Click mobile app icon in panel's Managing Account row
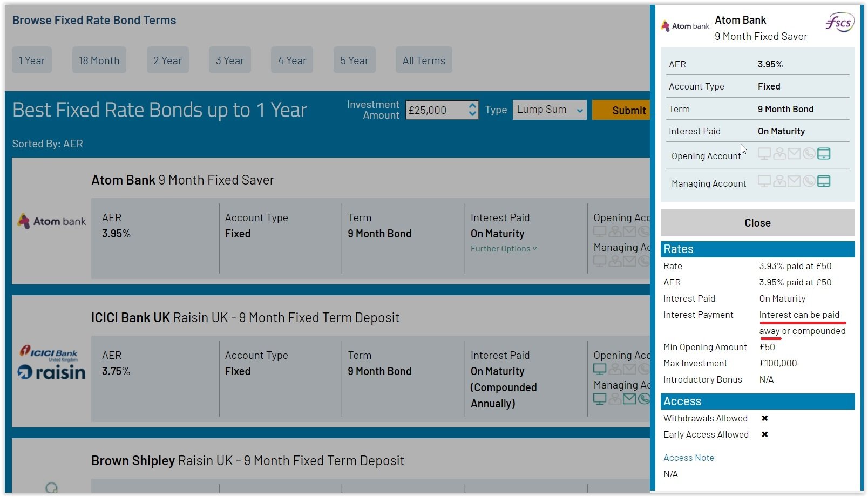 click(824, 181)
